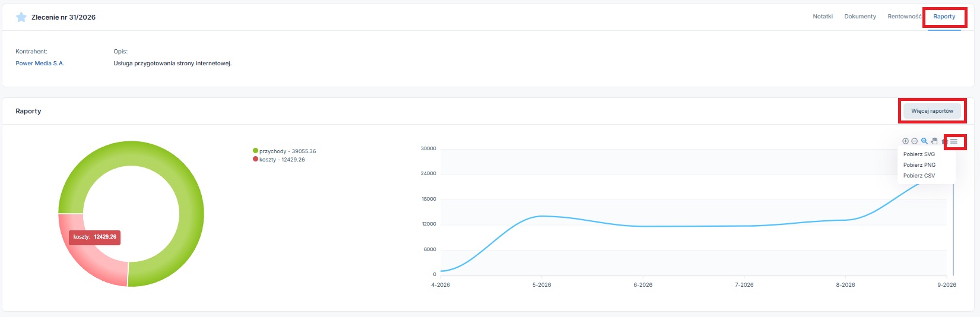Toggle the koszty legend entry
The height and width of the screenshot is (317, 980).
point(279,160)
